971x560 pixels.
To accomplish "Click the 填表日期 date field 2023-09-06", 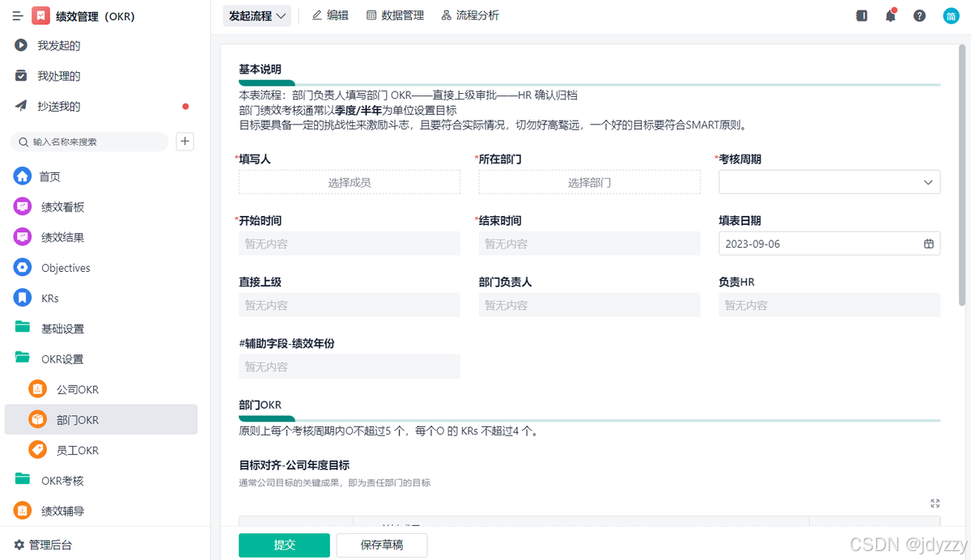I will [x=829, y=244].
